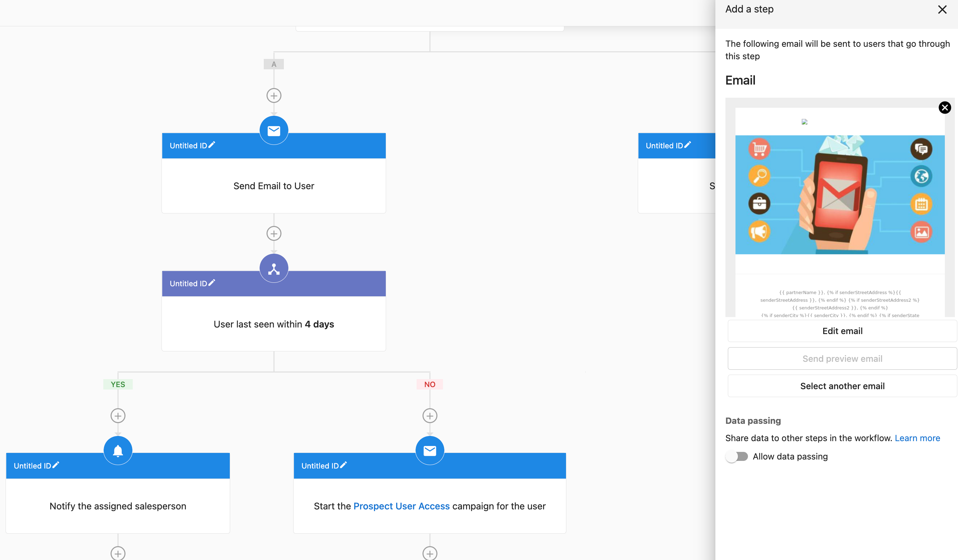Click Learn more link for data passing
958x560 pixels.
917,437
